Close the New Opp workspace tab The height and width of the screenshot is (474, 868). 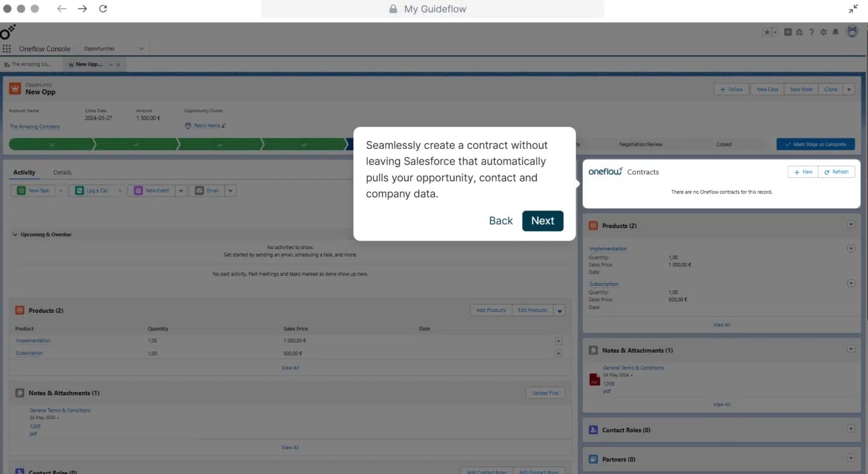(x=118, y=64)
